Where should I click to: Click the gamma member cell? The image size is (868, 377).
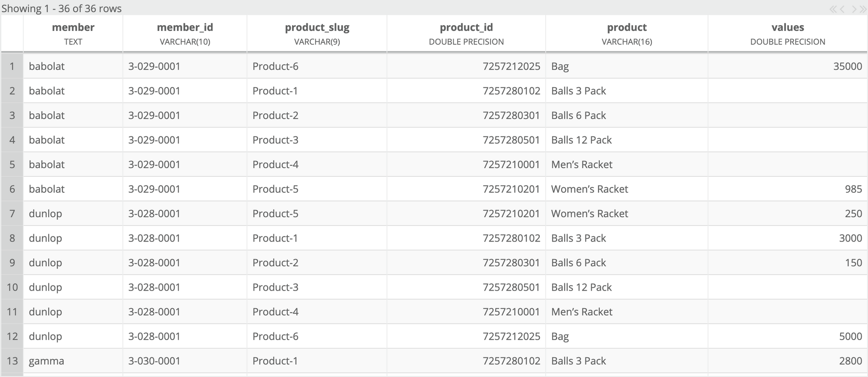click(x=73, y=361)
